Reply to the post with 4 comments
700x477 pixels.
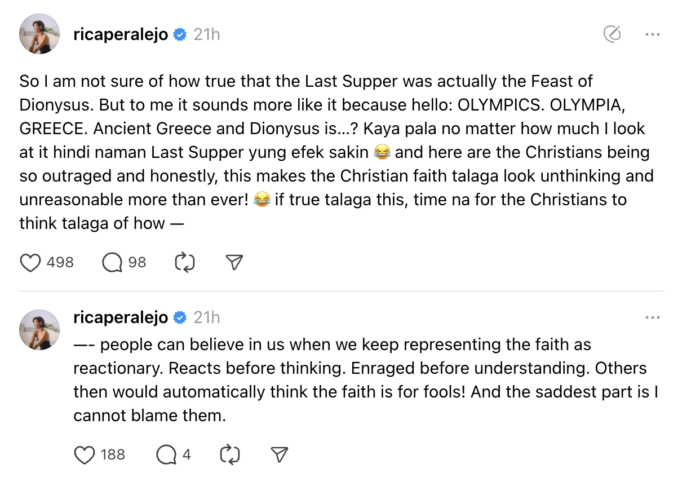click(166, 455)
